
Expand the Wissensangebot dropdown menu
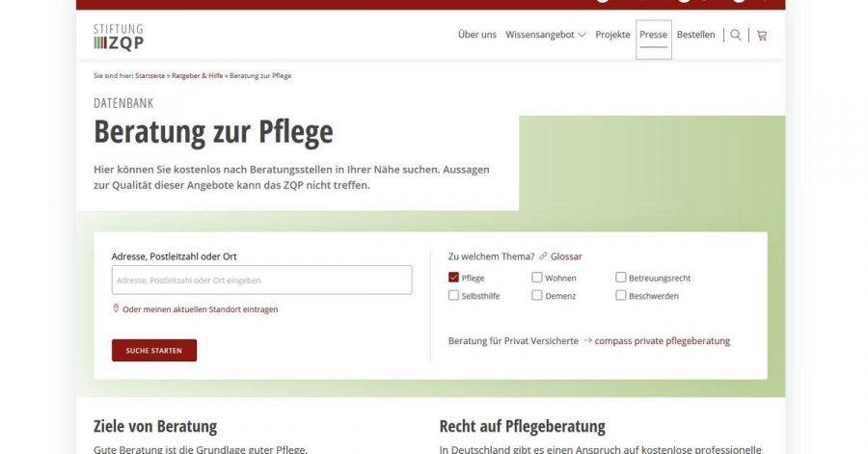tap(545, 35)
